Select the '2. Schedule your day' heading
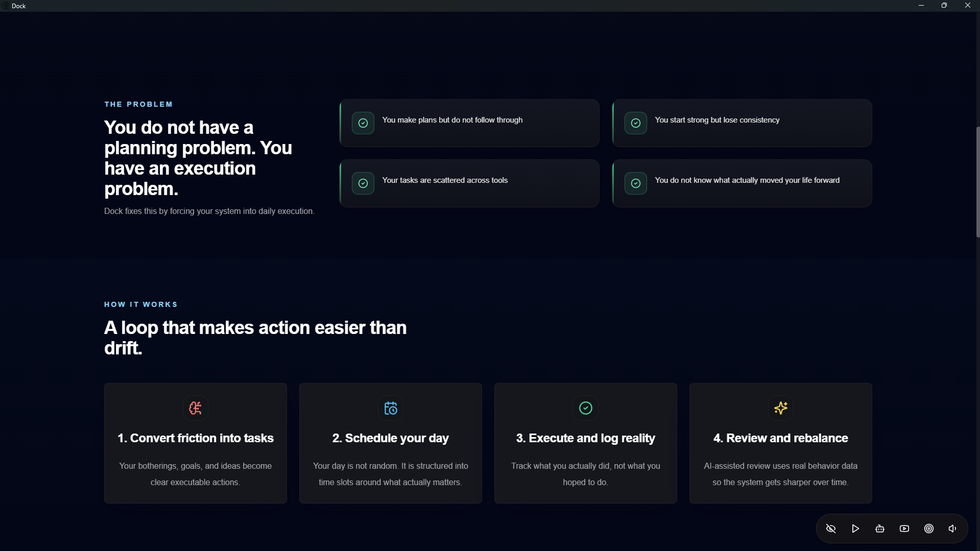This screenshot has width=980, height=551. click(391, 438)
